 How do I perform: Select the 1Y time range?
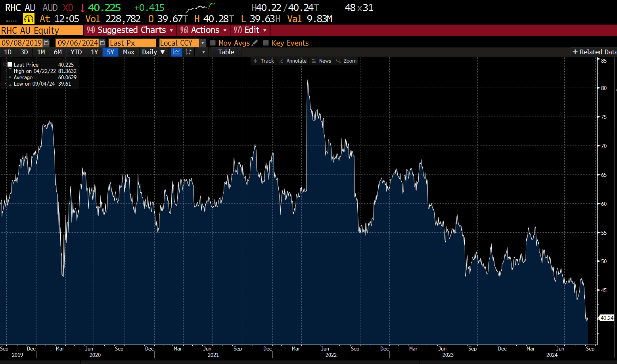(x=94, y=52)
